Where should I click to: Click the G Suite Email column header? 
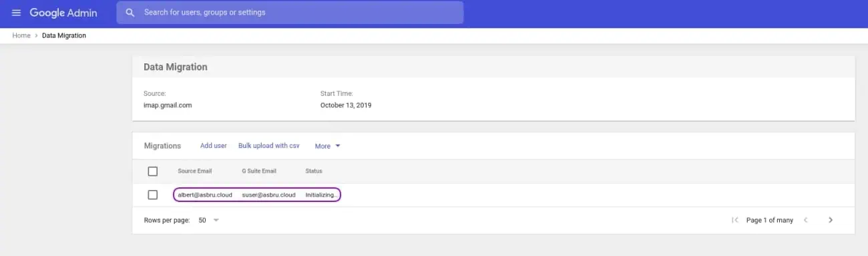click(259, 171)
